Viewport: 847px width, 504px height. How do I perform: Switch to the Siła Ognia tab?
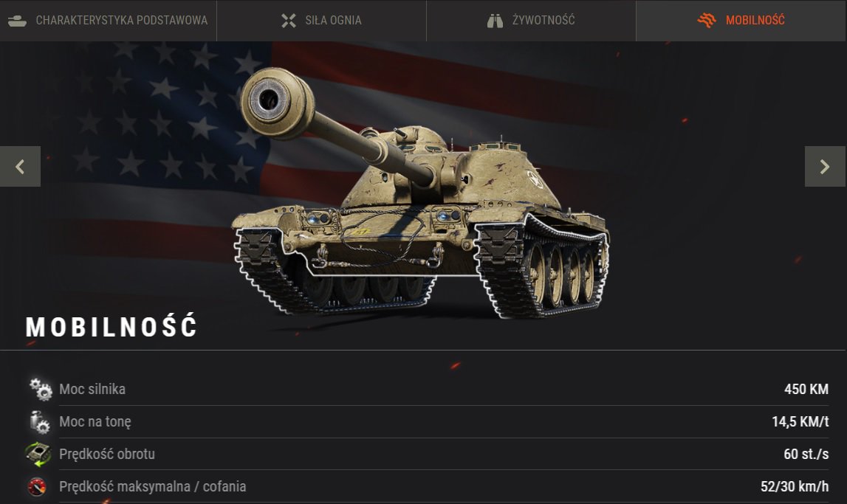coord(321,21)
